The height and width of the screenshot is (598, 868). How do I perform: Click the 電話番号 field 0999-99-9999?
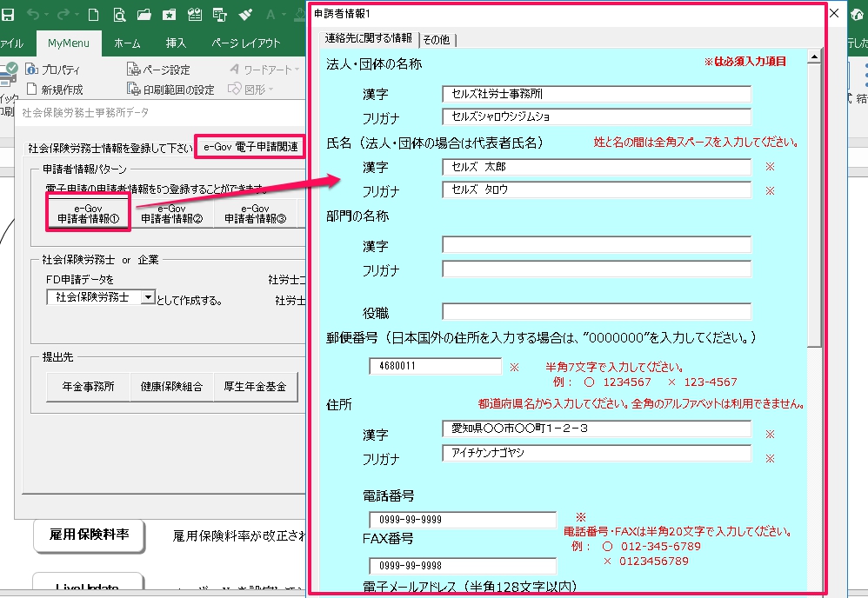click(462, 520)
